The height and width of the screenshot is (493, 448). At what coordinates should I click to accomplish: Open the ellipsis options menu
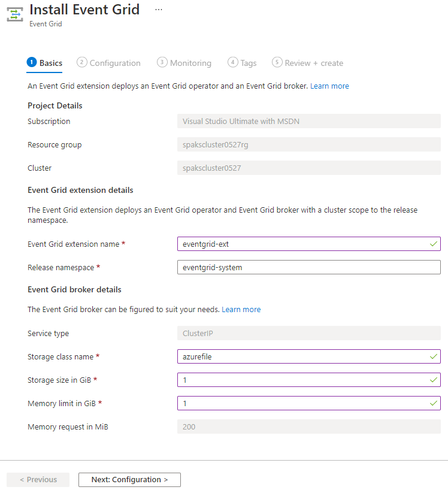(158, 9)
